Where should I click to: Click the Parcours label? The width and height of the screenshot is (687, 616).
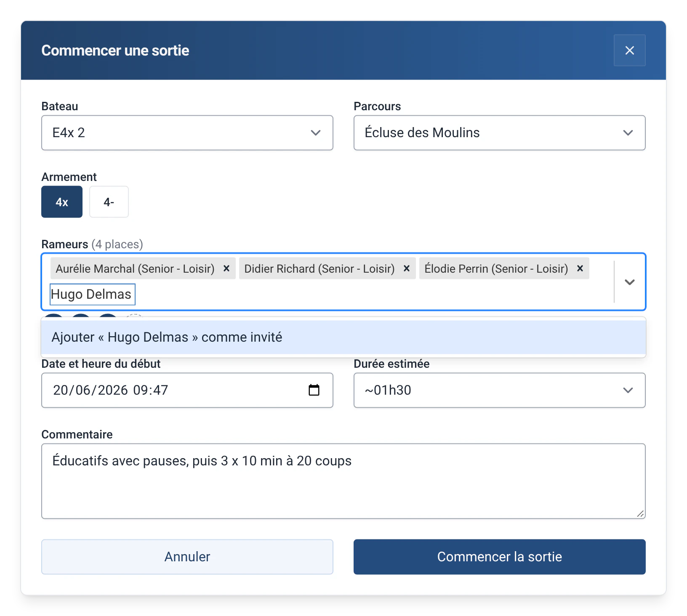tap(377, 106)
